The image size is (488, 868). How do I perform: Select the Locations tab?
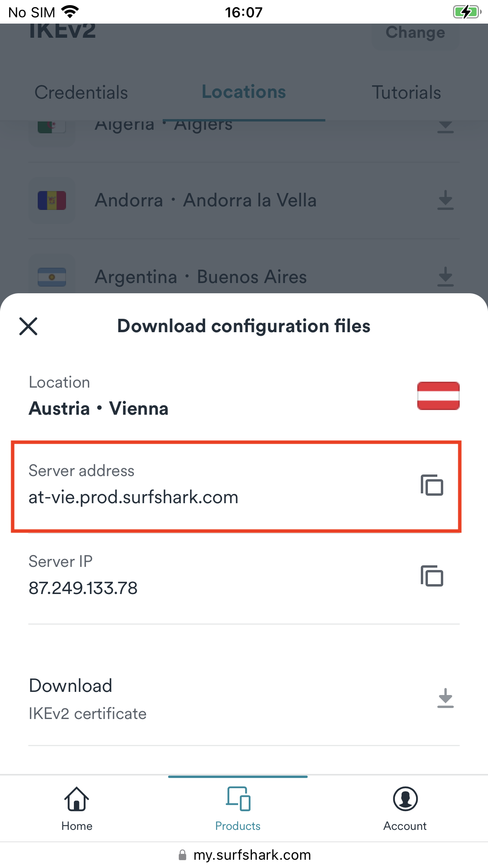click(244, 92)
